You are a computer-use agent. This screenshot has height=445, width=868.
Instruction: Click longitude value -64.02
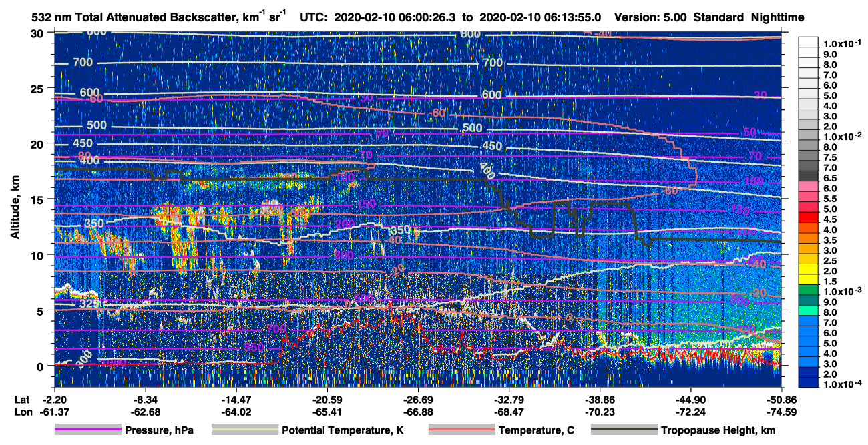(236, 412)
